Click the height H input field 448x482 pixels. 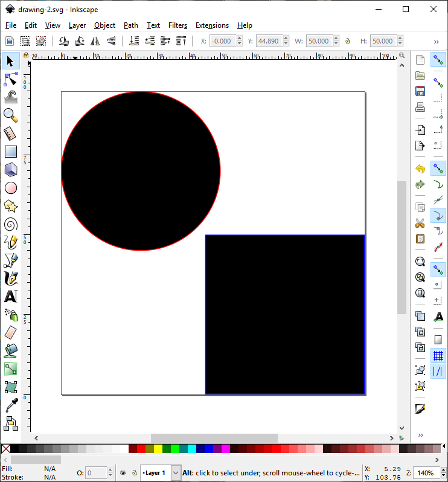point(383,41)
